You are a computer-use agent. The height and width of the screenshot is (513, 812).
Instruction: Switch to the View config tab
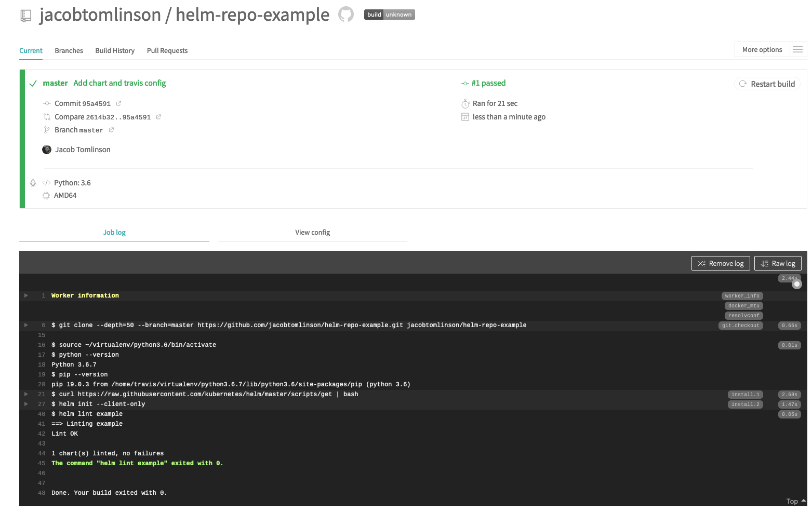(x=312, y=232)
